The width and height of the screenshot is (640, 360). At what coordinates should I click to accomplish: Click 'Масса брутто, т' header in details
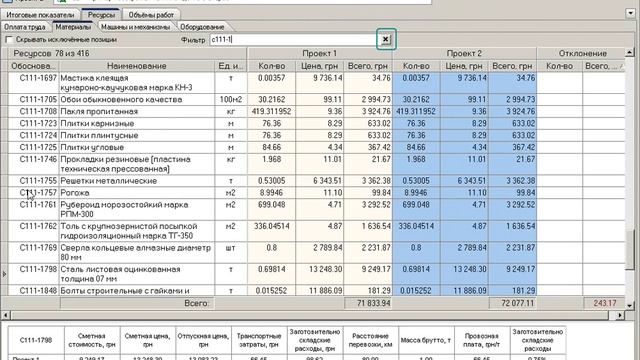pyautogui.click(x=426, y=340)
